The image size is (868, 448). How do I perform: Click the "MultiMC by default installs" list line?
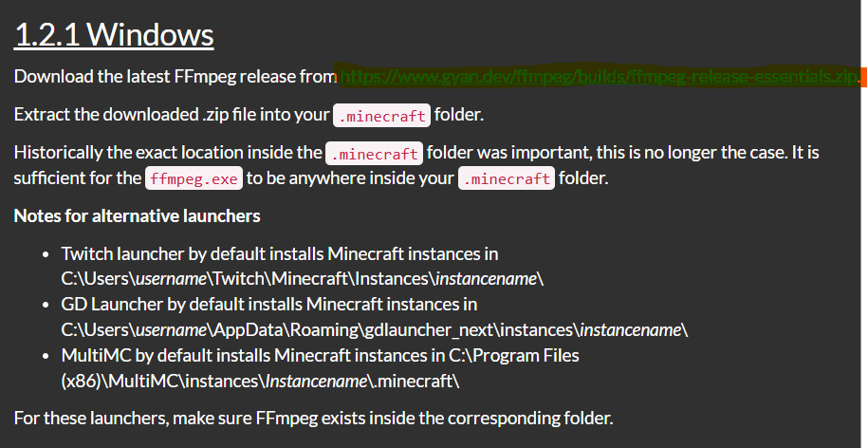click(x=320, y=355)
